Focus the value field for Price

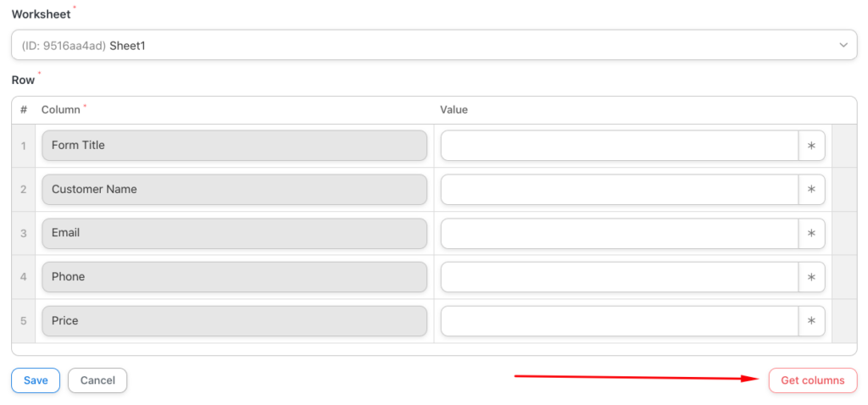(620, 321)
